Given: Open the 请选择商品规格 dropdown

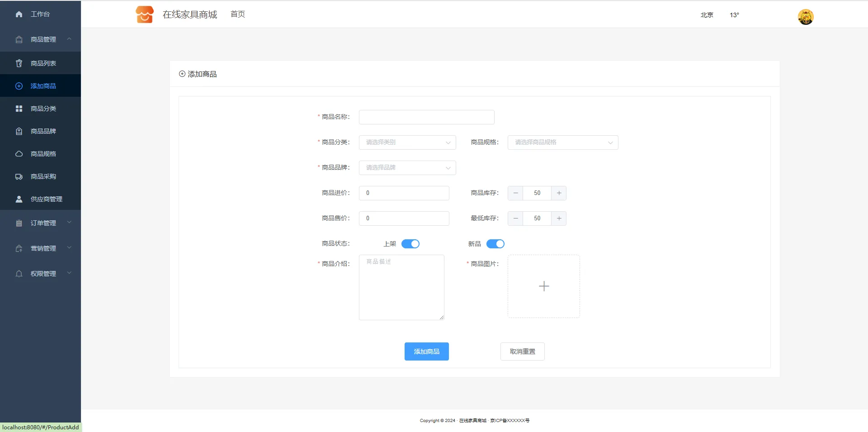Looking at the screenshot, I should (x=562, y=142).
